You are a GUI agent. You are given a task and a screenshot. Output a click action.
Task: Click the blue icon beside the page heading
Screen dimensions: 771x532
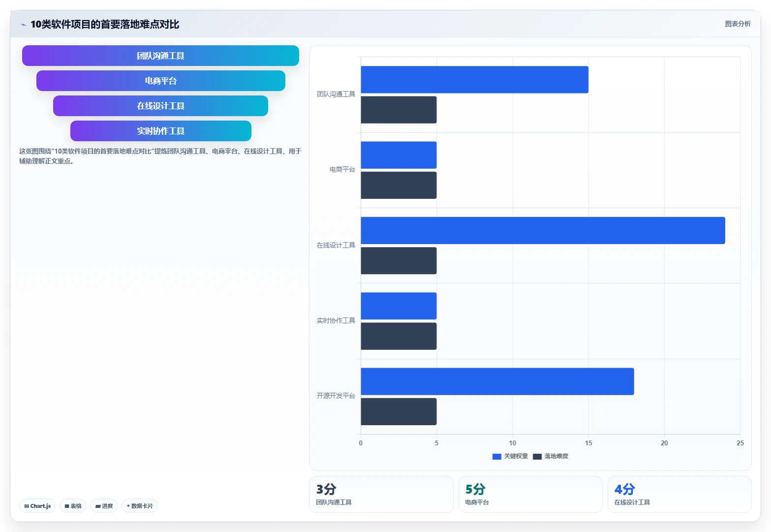tap(23, 25)
